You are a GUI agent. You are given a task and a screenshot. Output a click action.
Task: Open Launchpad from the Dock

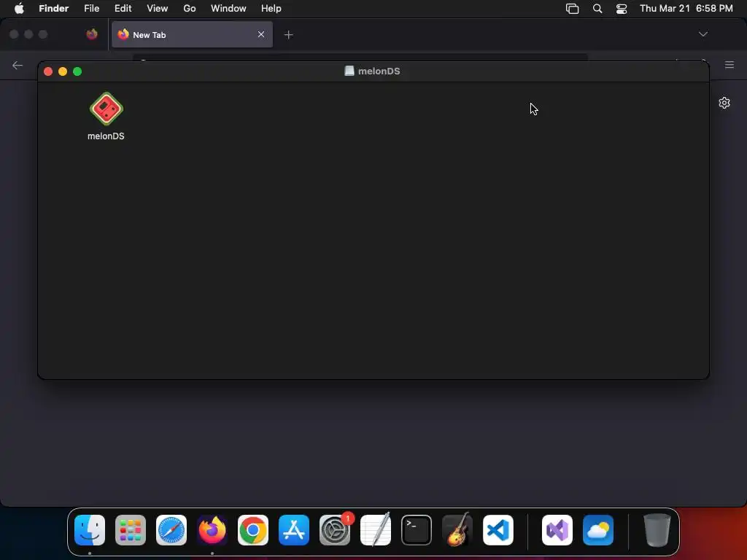[131, 530]
